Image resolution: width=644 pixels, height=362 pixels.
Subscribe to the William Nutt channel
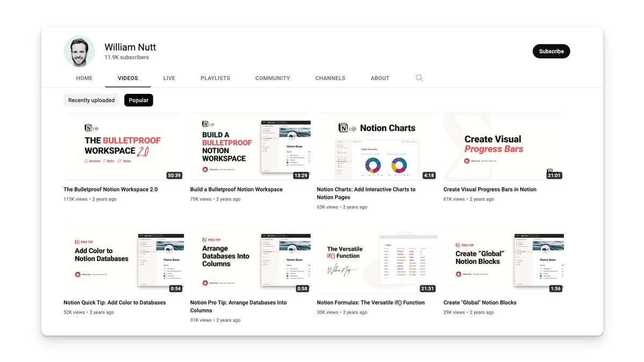tap(551, 51)
